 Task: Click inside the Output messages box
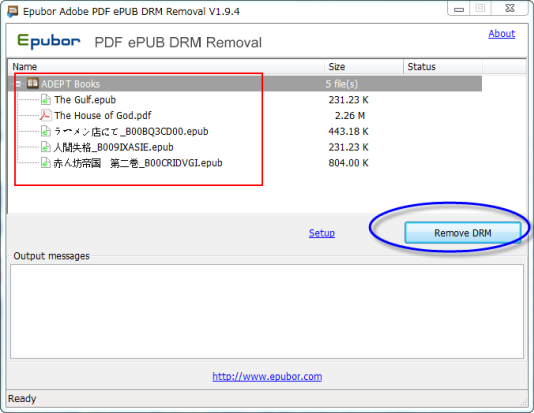(x=267, y=312)
